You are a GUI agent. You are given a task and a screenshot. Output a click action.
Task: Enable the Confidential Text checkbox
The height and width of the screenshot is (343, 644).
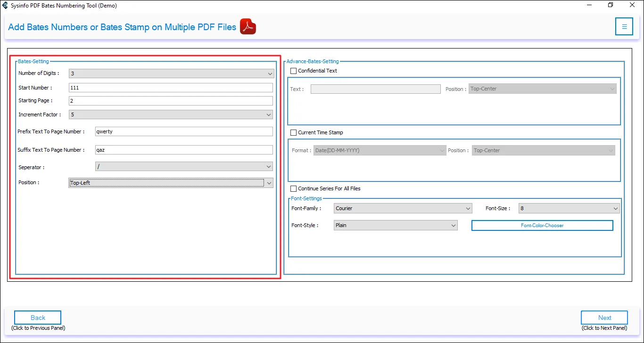294,71
